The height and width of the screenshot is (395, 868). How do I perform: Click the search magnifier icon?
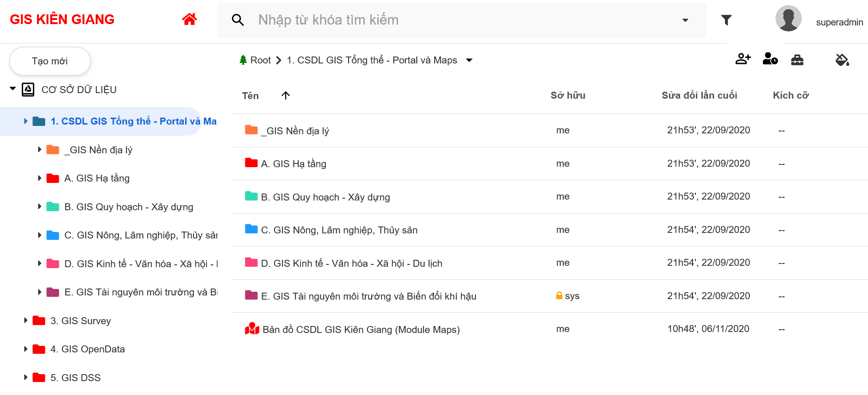[237, 20]
